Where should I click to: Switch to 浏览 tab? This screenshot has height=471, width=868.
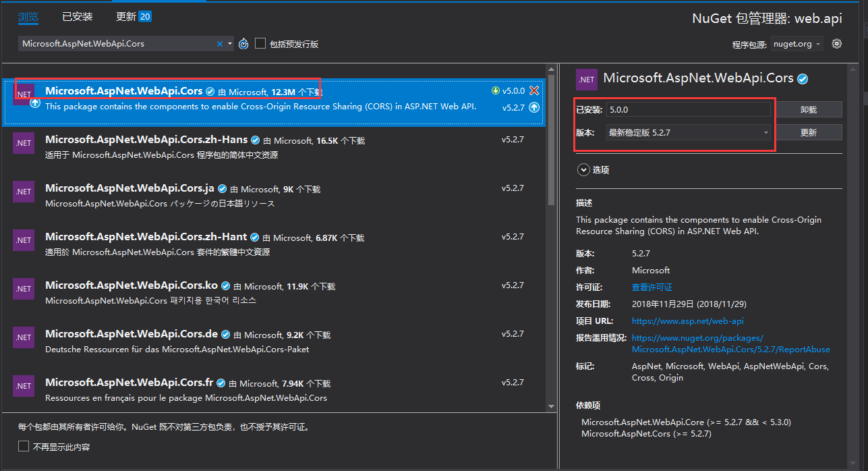[x=28, y=16]
